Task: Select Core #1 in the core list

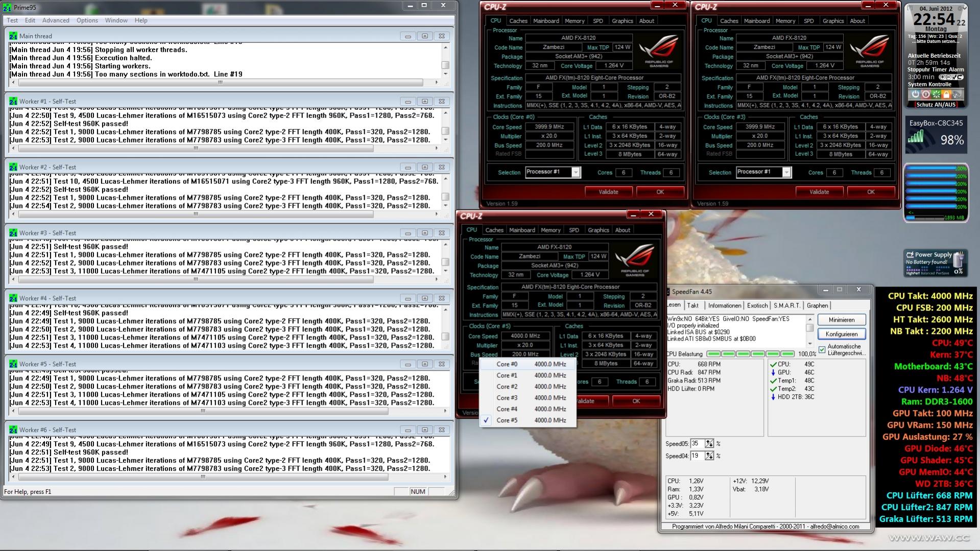Action: 528,375
